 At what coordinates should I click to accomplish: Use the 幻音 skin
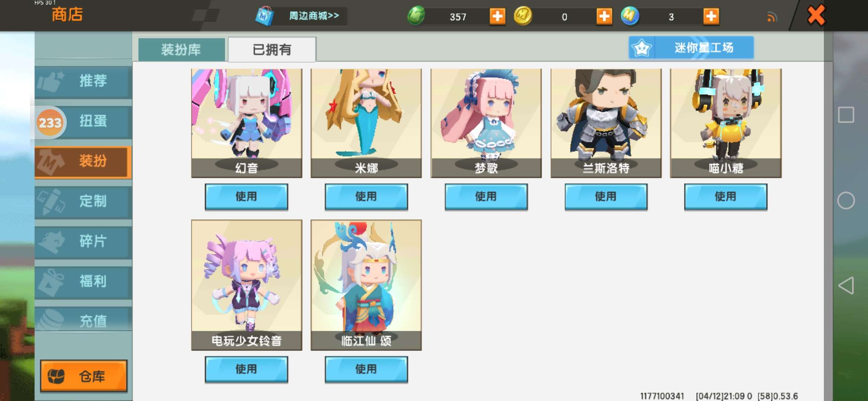coord(246,197)
